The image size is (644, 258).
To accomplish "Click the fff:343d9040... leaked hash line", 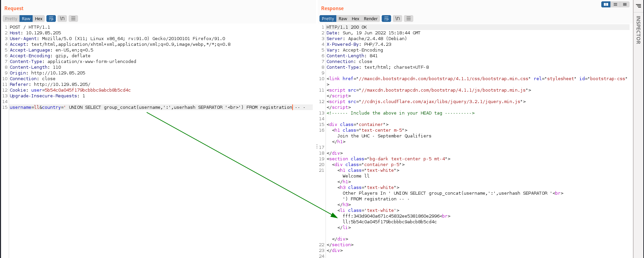I will (396, 216).
